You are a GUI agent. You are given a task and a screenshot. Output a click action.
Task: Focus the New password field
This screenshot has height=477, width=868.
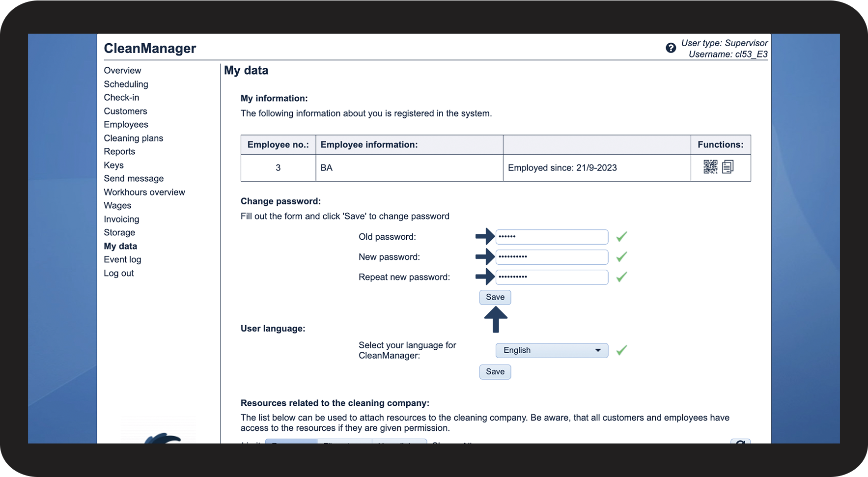pyautogui.click(x=552, y=257)
